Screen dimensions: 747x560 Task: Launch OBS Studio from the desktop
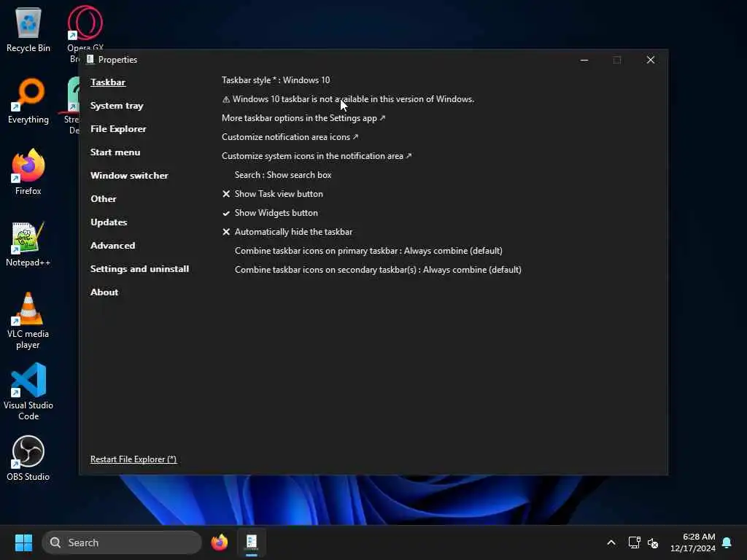click(x=28, y=458)
